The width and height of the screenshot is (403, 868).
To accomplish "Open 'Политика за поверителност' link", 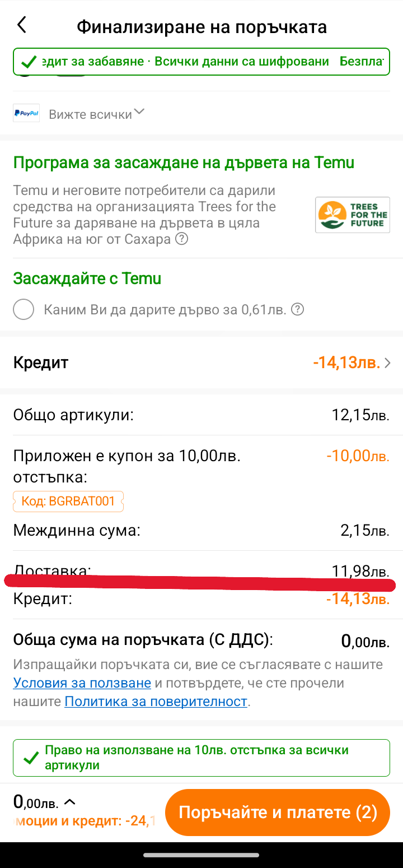I will pos(156,701).
